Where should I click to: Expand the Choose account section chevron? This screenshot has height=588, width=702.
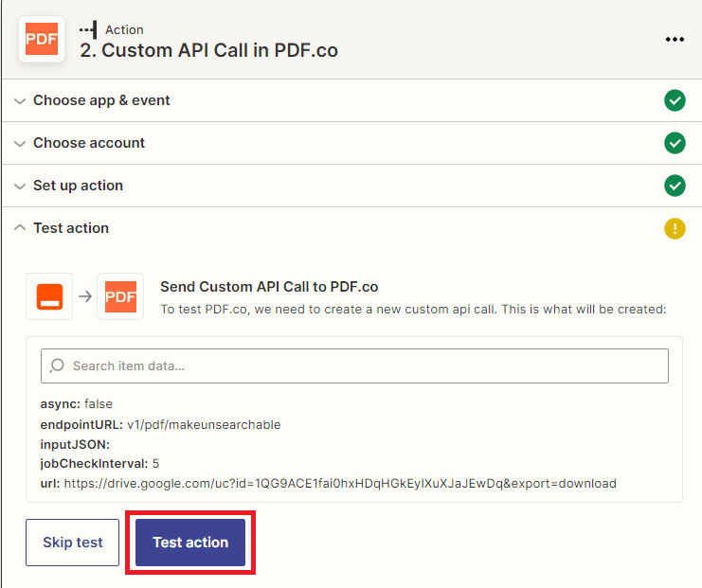[x=21, y=143]
